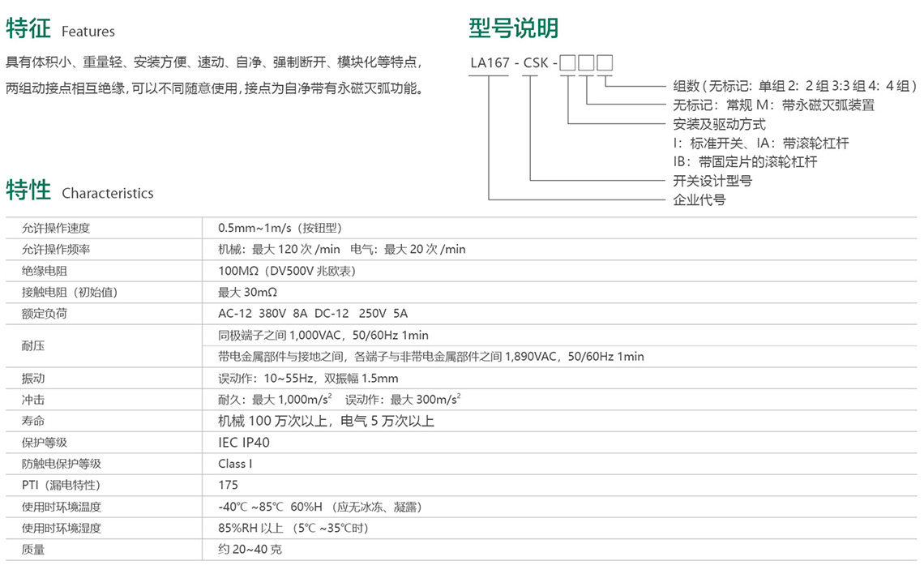Click the 质量 约 20~40 克 value
The height and width of the screenshot is (574, 924).
click(x=250, y=549)
